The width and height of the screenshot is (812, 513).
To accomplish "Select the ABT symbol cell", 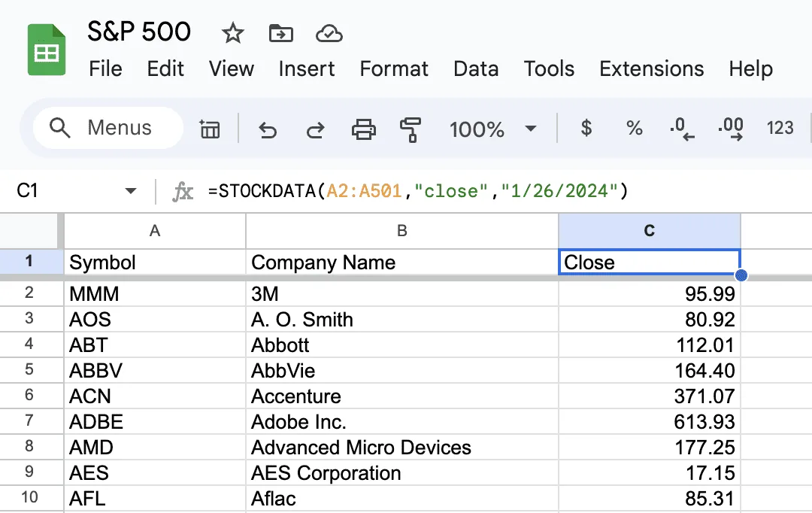I will [x=154, y=345].
